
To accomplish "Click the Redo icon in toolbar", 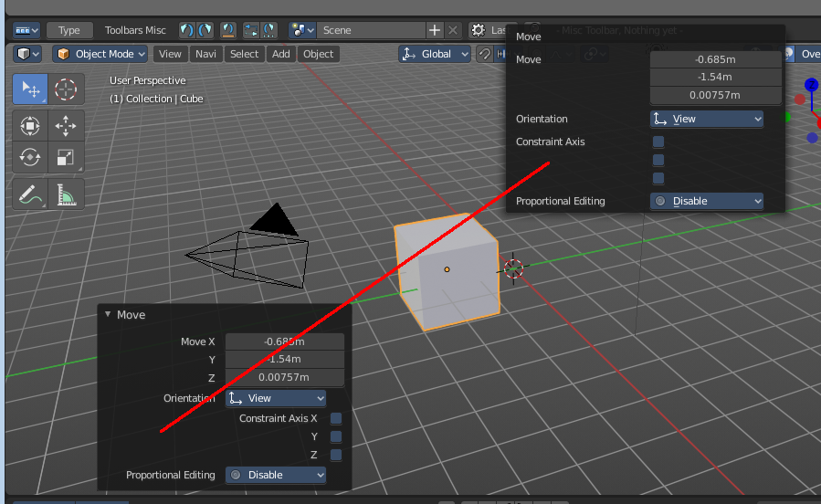I will pyautogui.click(x=205, y=30).
